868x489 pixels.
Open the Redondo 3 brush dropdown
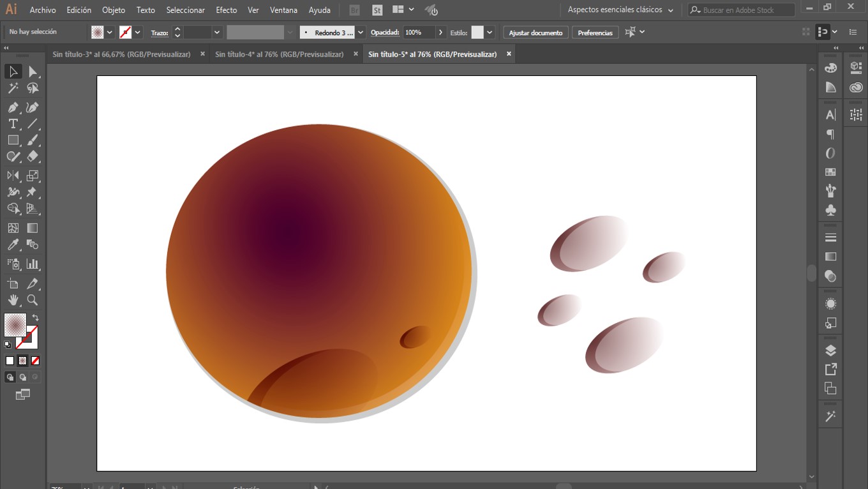(361, 33)
